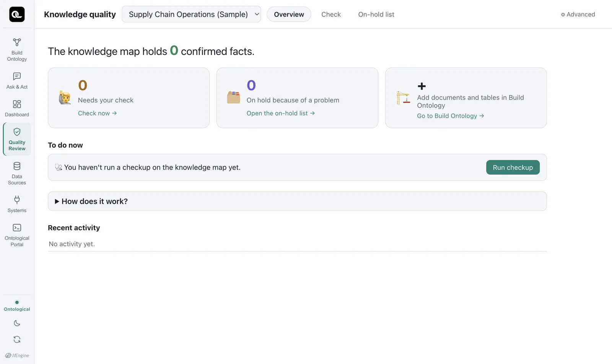Select Quality Review sidebar item

click(17, 139)
